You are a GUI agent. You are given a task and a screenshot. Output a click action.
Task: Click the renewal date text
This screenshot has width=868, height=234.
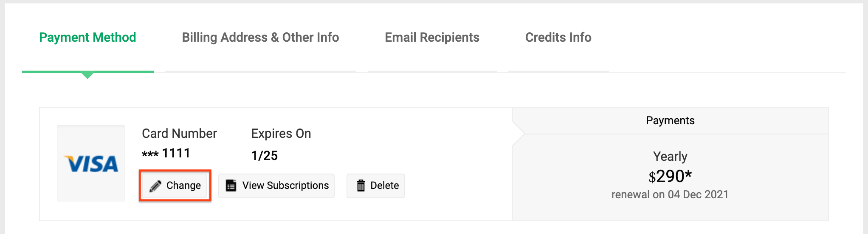coord(670,194)
